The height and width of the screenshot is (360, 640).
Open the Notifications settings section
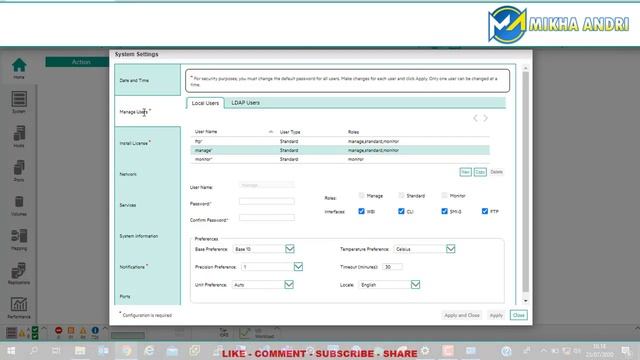click(x=147, y=267)
